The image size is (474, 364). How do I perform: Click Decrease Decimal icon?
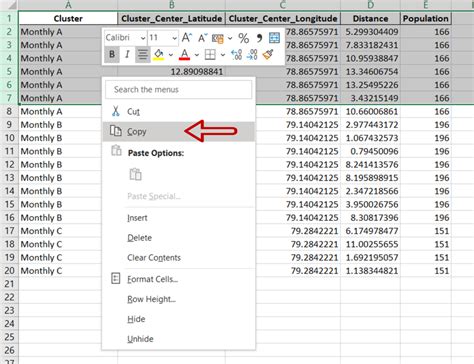pos(252,55)
